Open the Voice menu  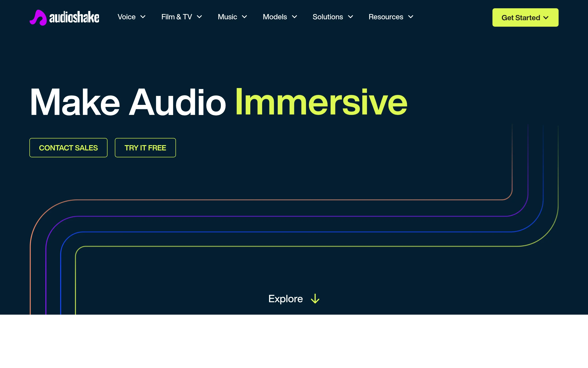(127, 17)
